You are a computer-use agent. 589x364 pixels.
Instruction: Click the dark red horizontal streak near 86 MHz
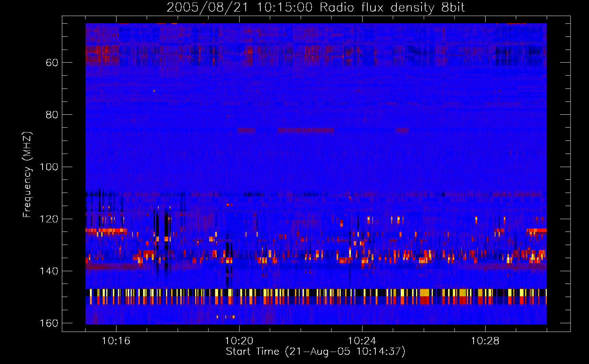tap(305, 130)
